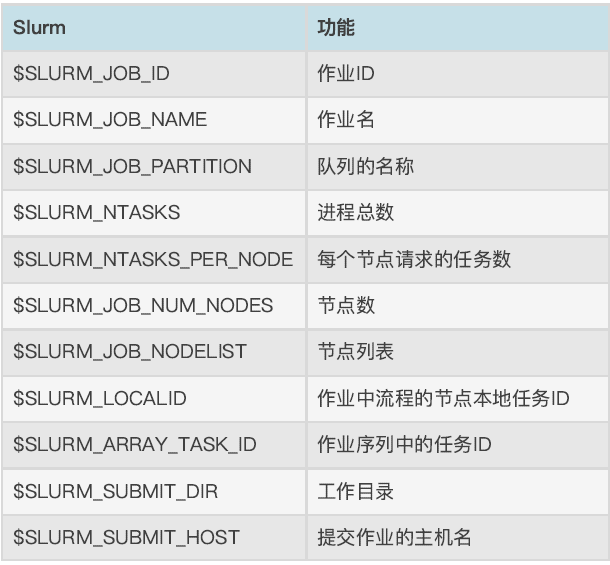Select the $SLURM_JOB_NODELIST cell
This screenshot has width=610, height=565.
(154, 352)
